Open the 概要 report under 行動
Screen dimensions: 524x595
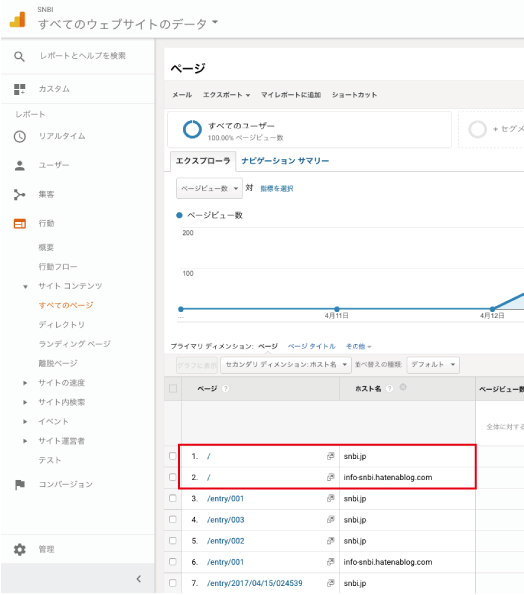click(x=46, y=247)
